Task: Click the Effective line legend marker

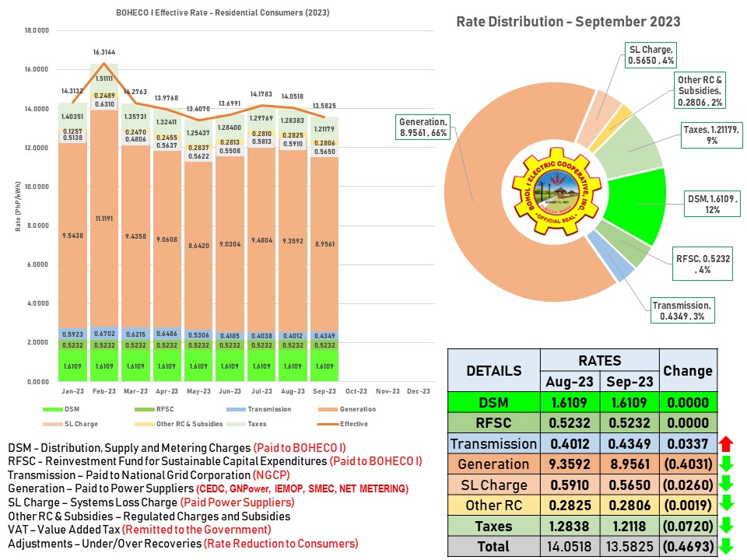Action: point(331,424)
